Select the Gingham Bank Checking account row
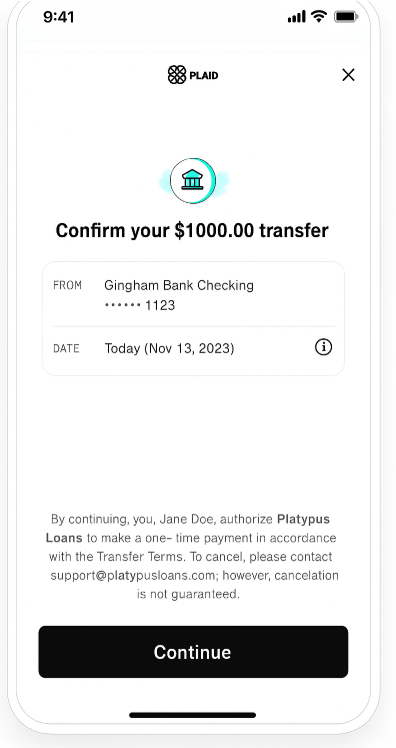This screenshot has height=748, width=396. coord(193,294)
